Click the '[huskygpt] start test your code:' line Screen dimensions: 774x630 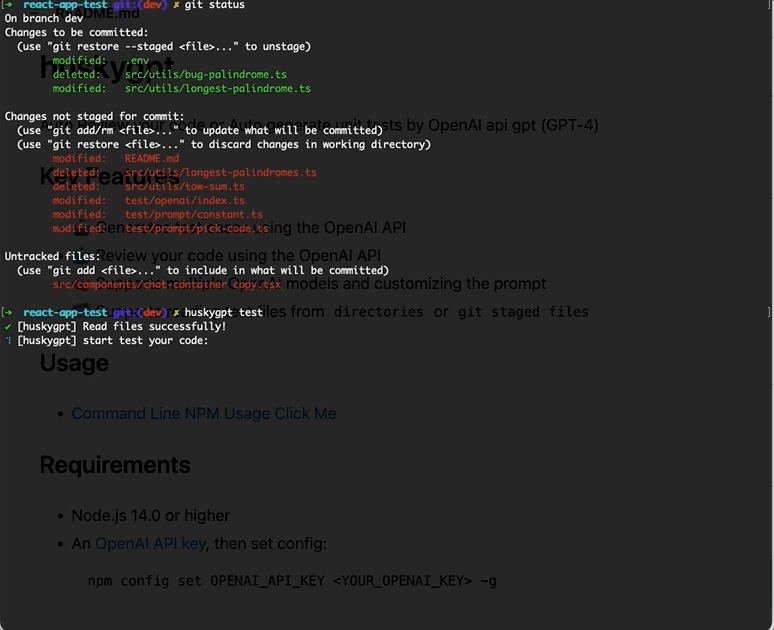(x=113, y=340)
